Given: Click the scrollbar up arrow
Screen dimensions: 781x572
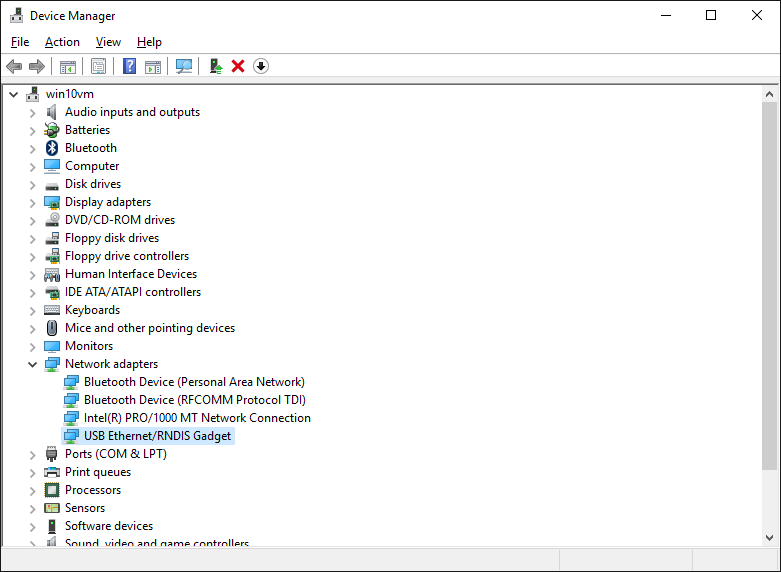Looking at the screenshot, I should (x=769, y=94).
